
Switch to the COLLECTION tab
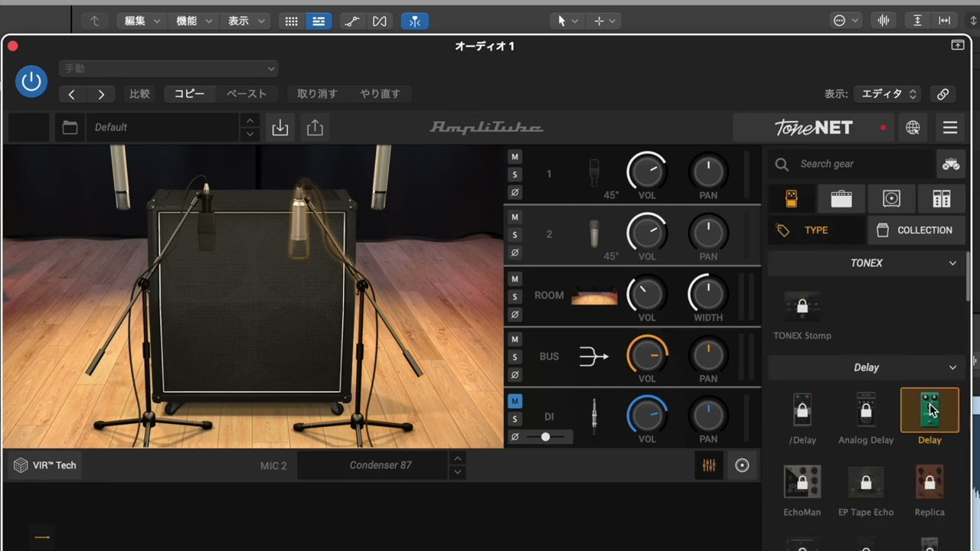click(x=916, y=230)
